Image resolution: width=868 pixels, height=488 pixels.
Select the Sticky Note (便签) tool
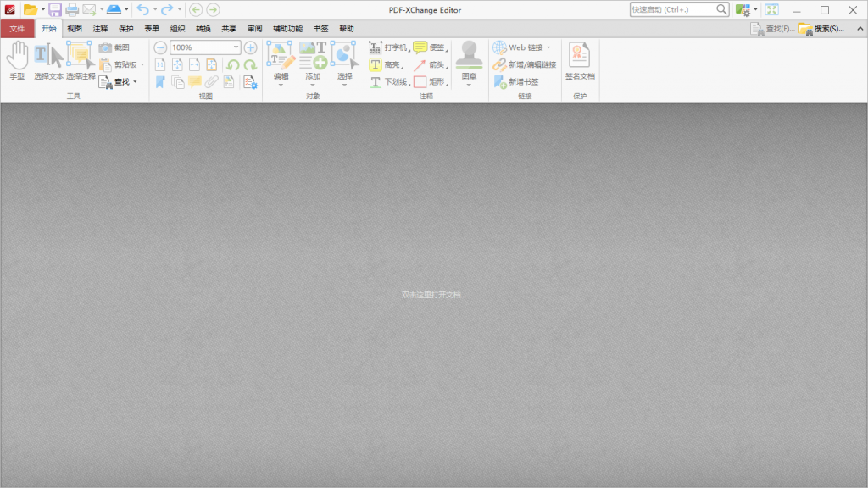click(429, 47)
